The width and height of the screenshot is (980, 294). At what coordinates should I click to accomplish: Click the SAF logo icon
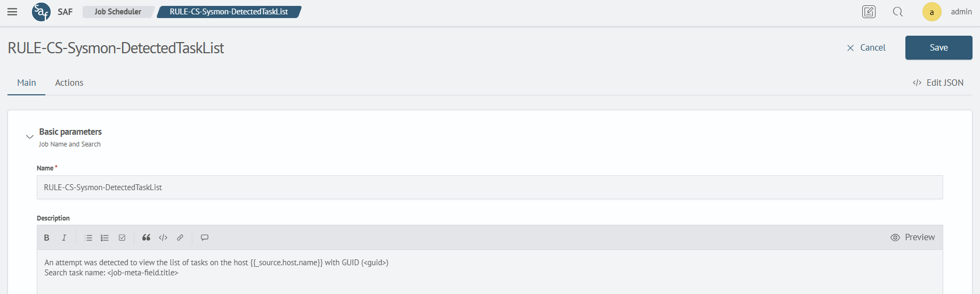pos(41,12)
